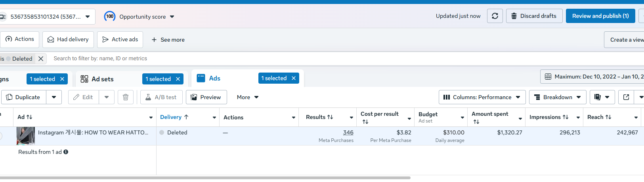Remove the Deleted filter chip
The width and height of the screenshot is (644, 182).
41,59
